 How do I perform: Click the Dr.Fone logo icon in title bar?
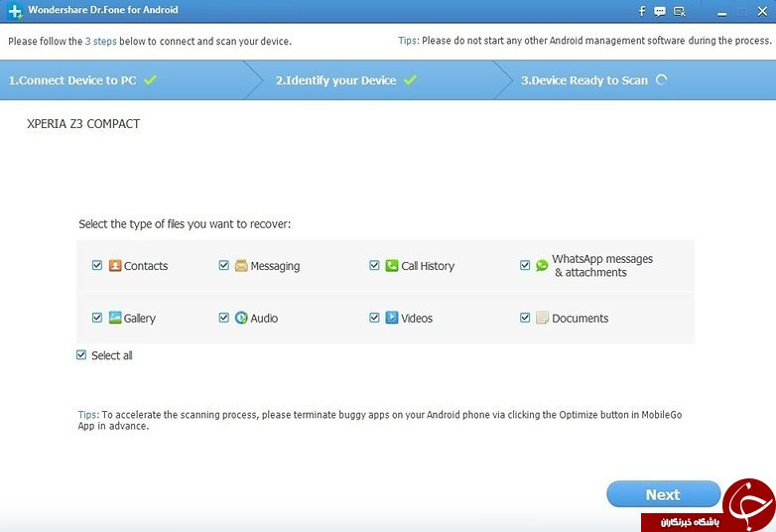tap(15, 11)
